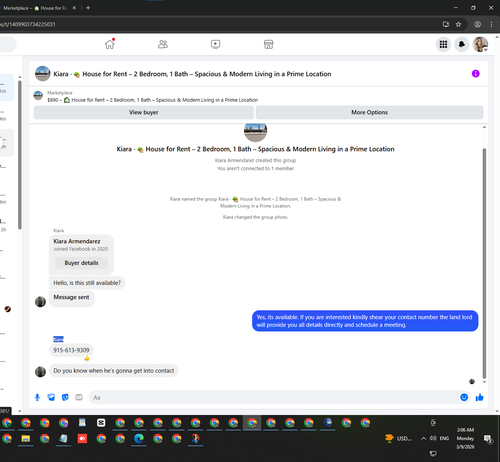Click the Buyer details button
This screenshot has height=462, width=500.
tap(81, 263)
